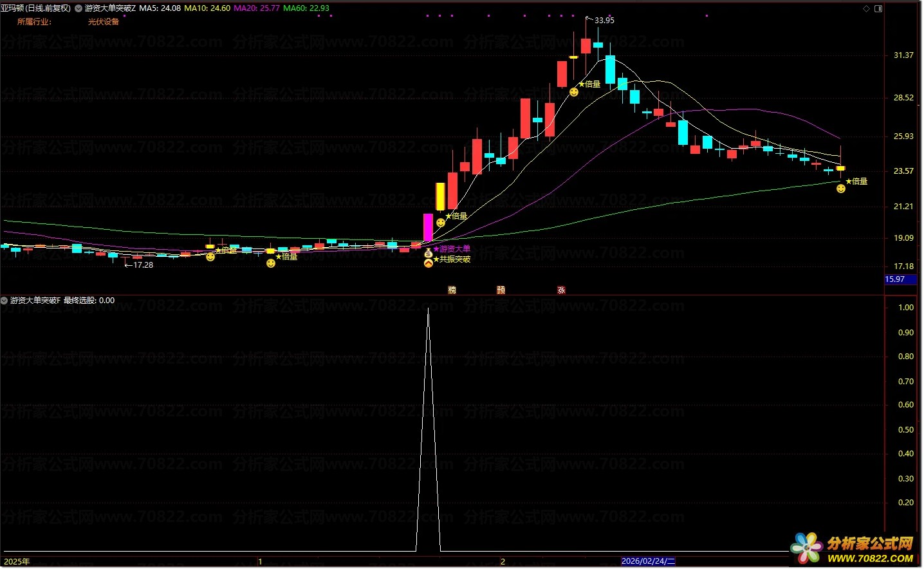Click the 23.57 price axis label

click(903, 171)
